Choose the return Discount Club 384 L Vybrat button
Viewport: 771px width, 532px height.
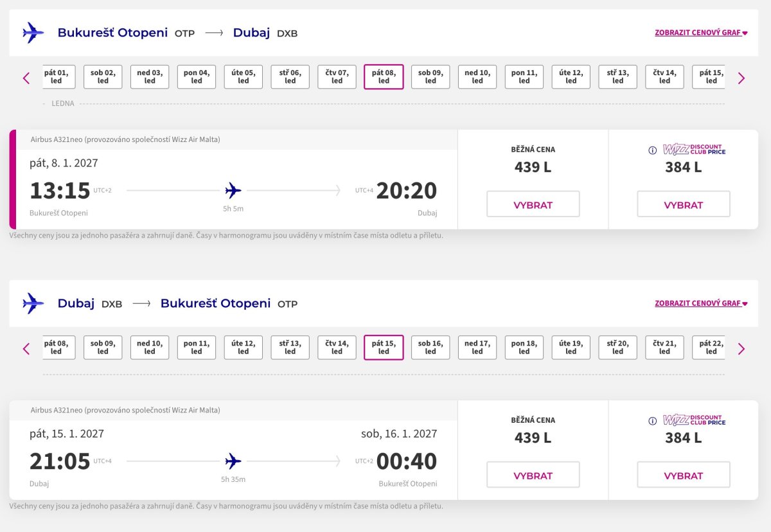[684, 475]
